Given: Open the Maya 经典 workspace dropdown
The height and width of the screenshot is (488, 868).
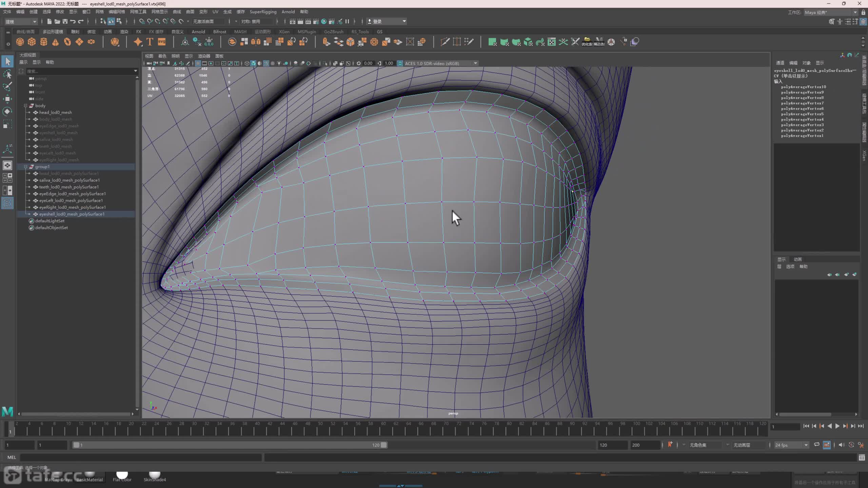Looking at the screenshot, I should coord(831,12).
